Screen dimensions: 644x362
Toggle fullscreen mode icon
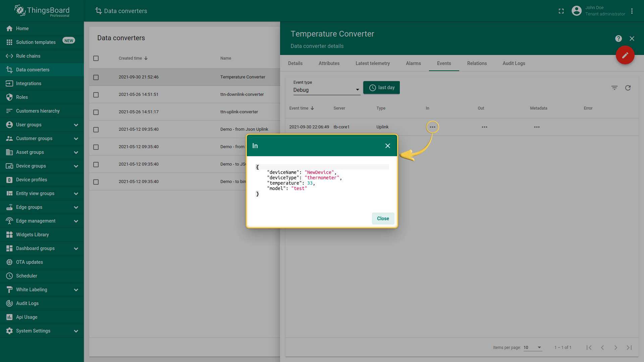point(561,11)
